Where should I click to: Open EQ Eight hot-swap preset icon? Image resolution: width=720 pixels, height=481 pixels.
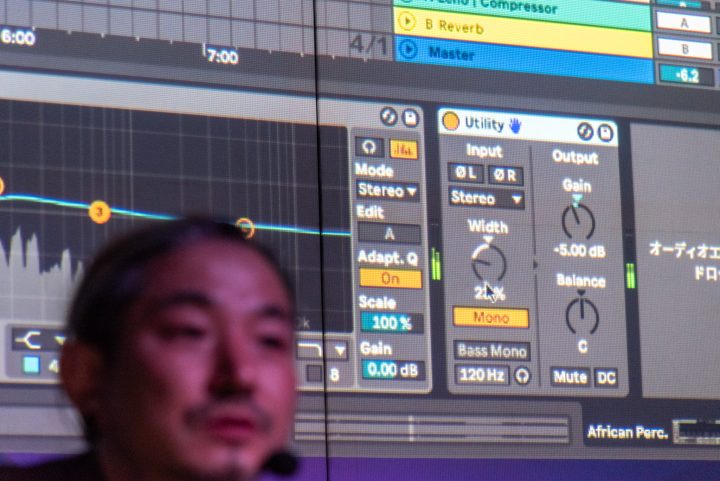389,117
